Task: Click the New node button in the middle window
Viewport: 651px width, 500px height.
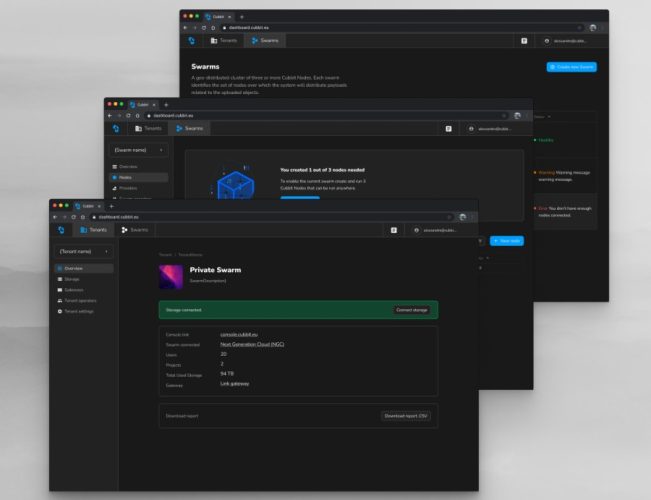Action: coord(507,241)
